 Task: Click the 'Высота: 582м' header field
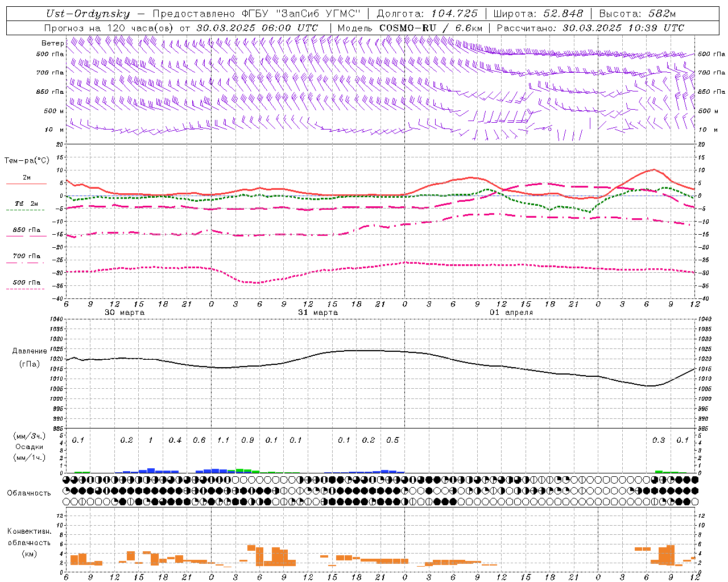tap(638, 14)
